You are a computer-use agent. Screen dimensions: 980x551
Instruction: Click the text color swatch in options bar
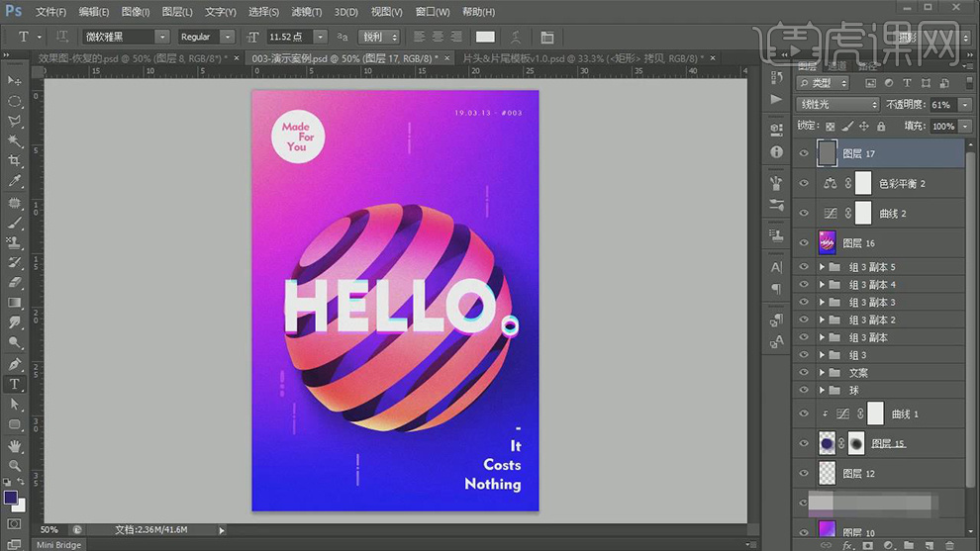click(x=485, y=37)
